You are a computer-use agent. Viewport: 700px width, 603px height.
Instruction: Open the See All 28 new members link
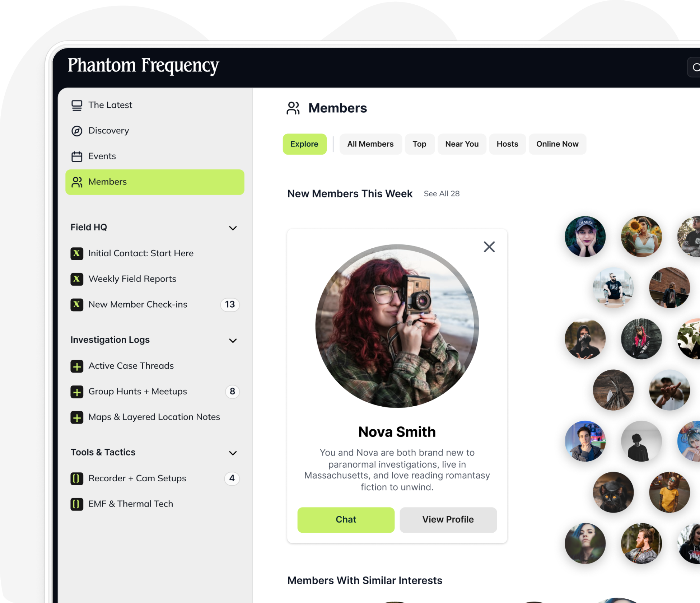click(442, 193)
